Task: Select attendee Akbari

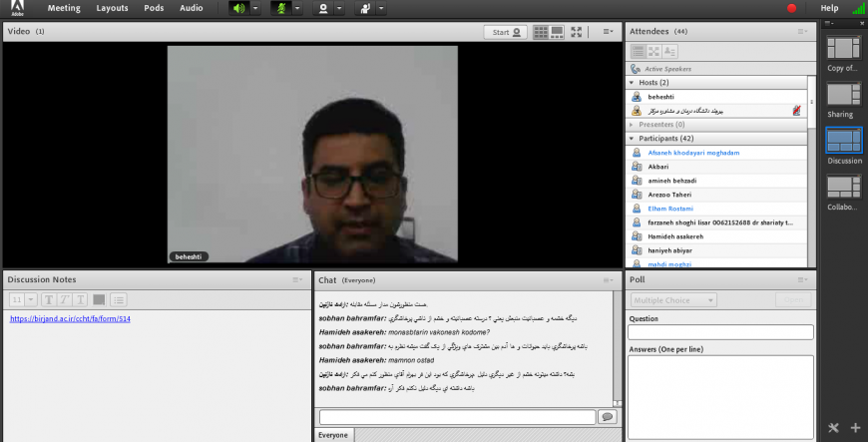Action: click(716, 167)
